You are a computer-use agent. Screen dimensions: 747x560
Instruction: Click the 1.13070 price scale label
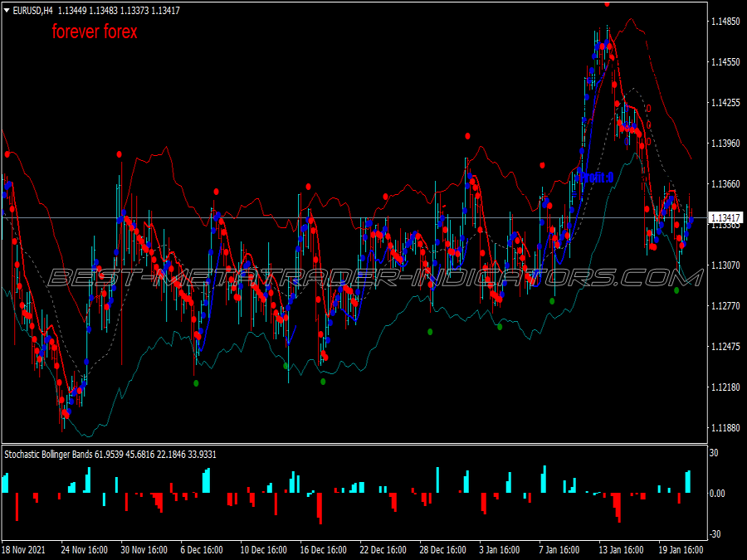725,265
